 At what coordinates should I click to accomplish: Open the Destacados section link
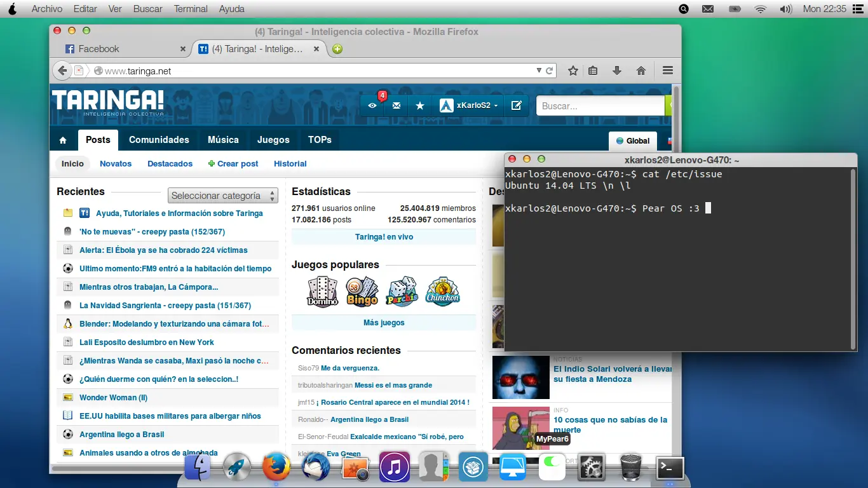[170, 163]
